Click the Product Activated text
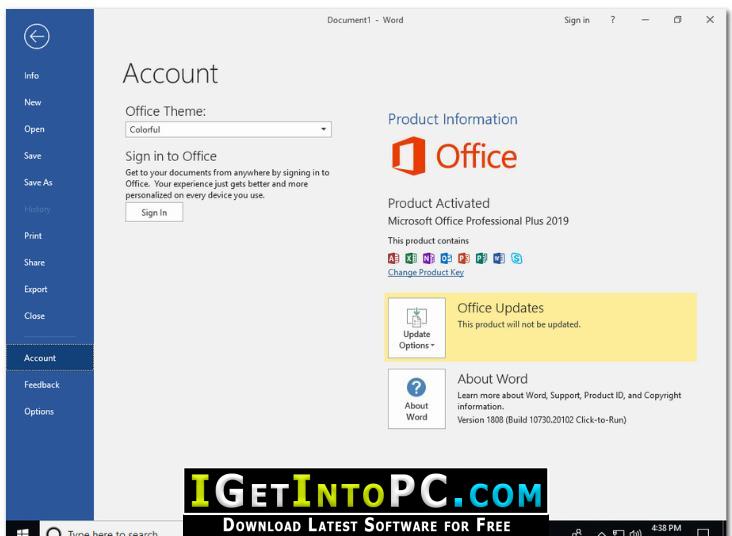Screen dimensions: 732x536 [x=438, y=203]
